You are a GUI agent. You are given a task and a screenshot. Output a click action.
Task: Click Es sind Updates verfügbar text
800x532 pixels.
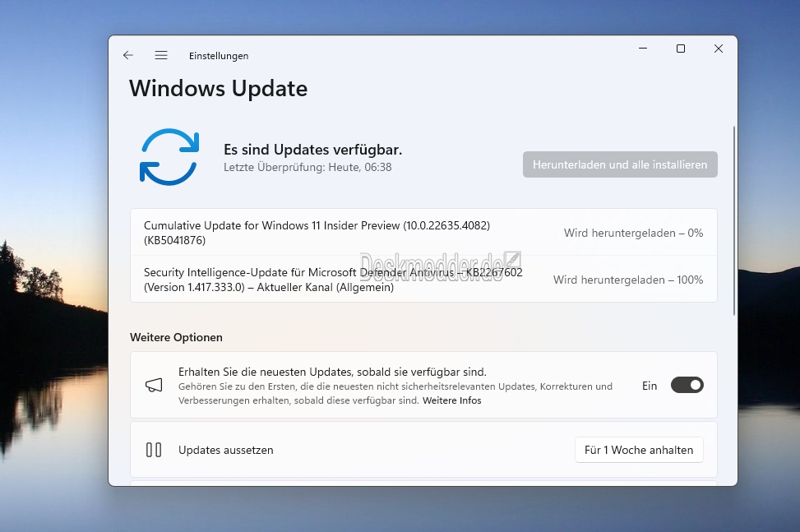[x=312, y=150]
